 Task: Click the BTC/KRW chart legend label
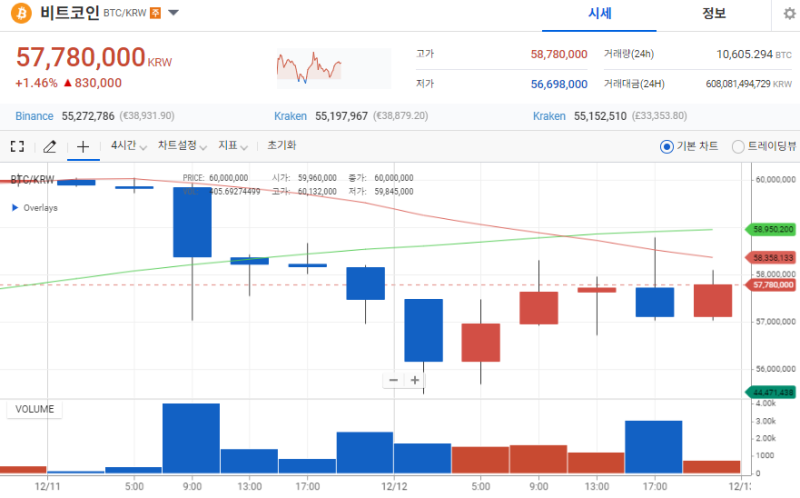[x=32, y=179]
